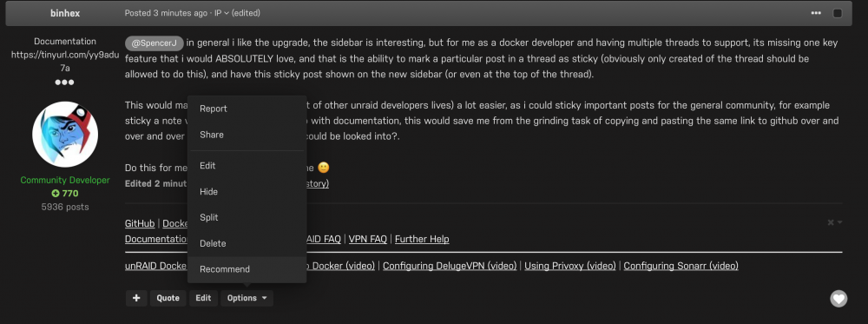The height and width of the screenshot is (324, 868).
Task: Open Configuring DelugeVPN (video) link
Action: pyautogui.click(x=450, y=266)
